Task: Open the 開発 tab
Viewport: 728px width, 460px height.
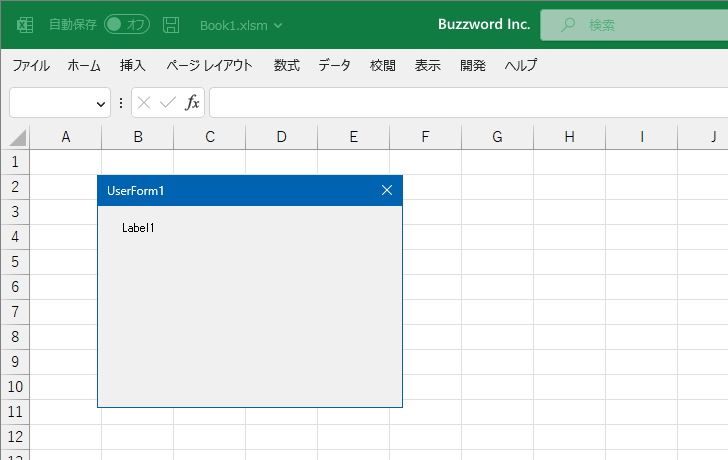Action: [x=473, y=65]
